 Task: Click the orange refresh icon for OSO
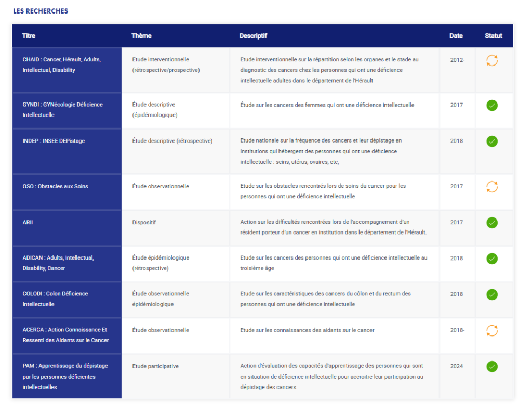click(x=491, y=187)
